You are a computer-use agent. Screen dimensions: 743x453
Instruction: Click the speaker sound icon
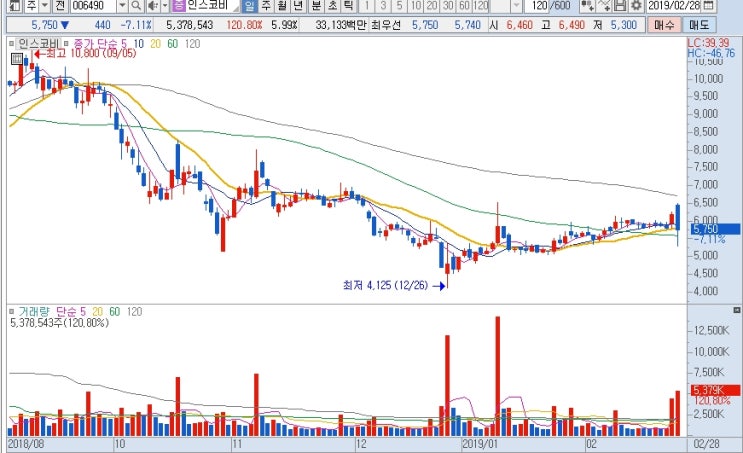[x=153, y=6]
